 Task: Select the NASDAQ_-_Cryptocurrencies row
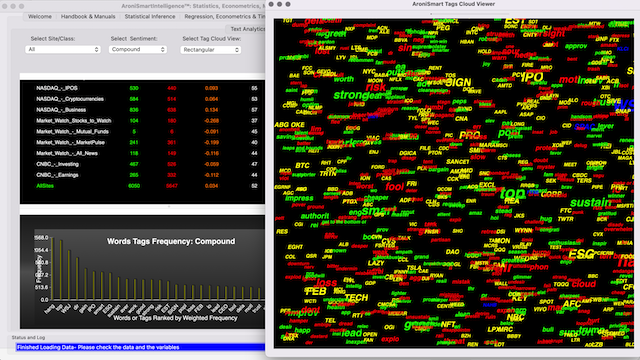(x=142, y=99)
